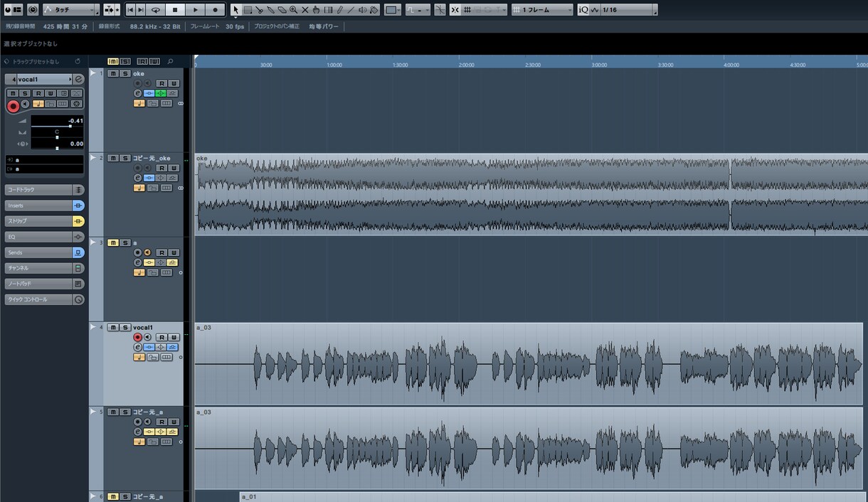Open the 1/16 quantize preset dropdown

[x=625, y=10]
